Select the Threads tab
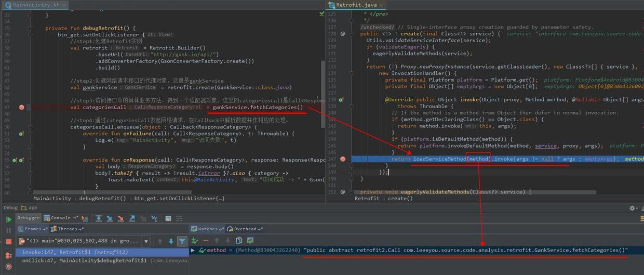644x275 pixels. coord(67,229)
